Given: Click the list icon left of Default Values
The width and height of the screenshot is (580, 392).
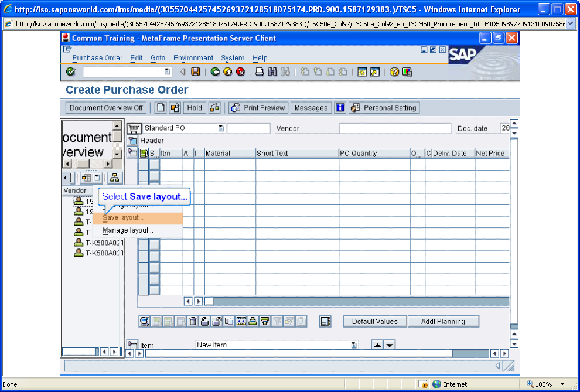Looking at the screenshot, I should click(326, 321).
